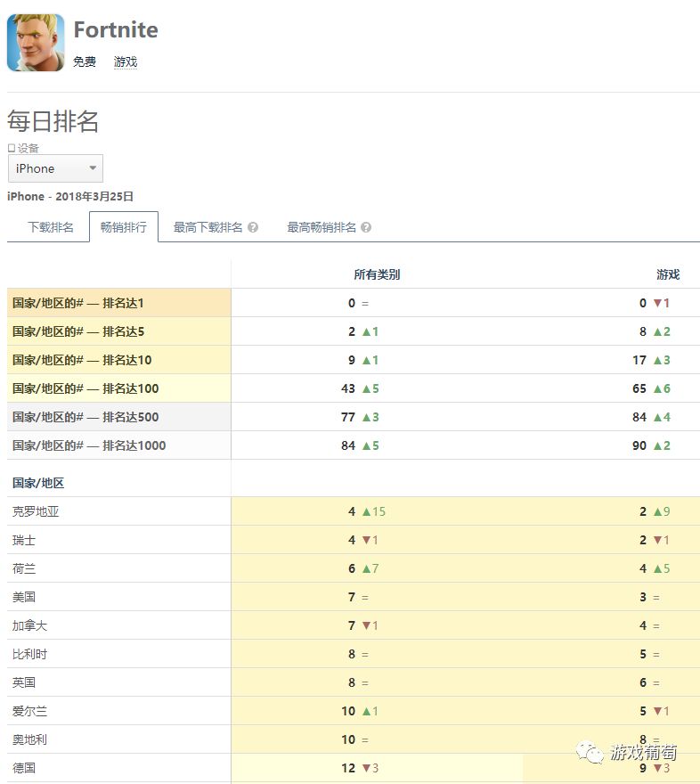Select the 排名达1 summary row
Screen dimensions: 700x784
(x=354, y=303)
